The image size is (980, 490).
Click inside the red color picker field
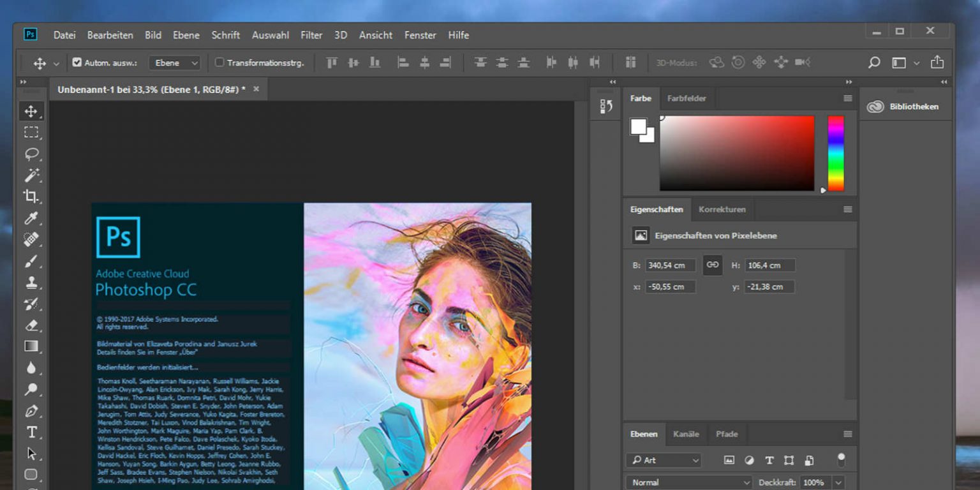point(737,153)
